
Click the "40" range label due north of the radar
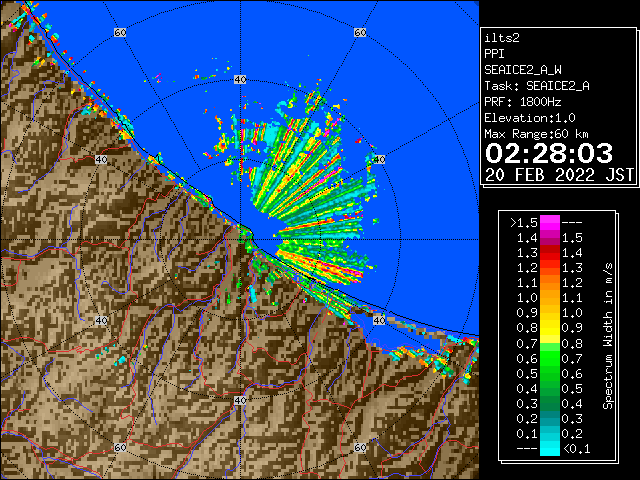coord(240,80)
